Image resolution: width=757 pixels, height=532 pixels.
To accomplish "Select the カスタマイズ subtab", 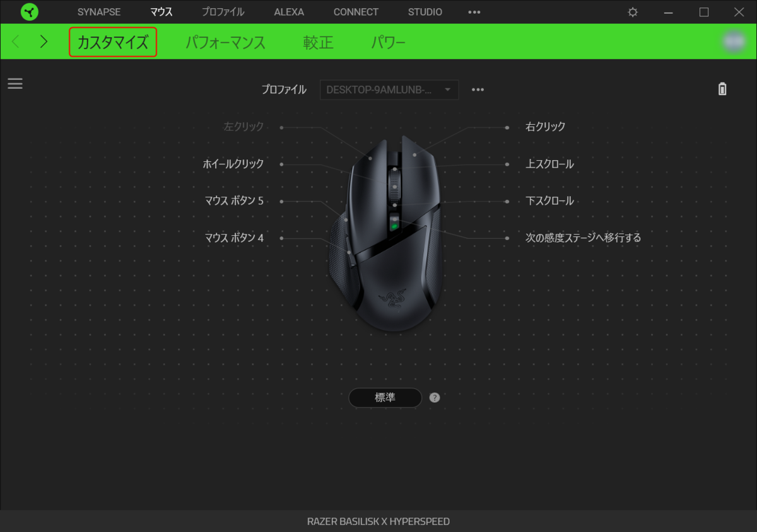I will pos(113,42).
